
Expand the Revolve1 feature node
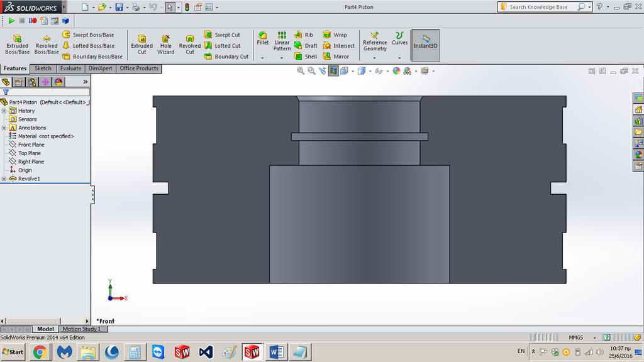(x=4, y=178)
